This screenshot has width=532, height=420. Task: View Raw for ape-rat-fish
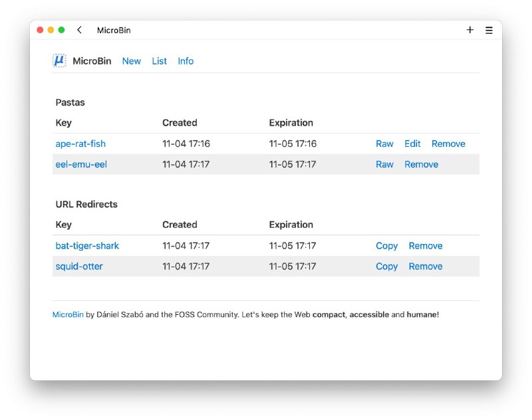pyautogui.click(x=384, y=144)
